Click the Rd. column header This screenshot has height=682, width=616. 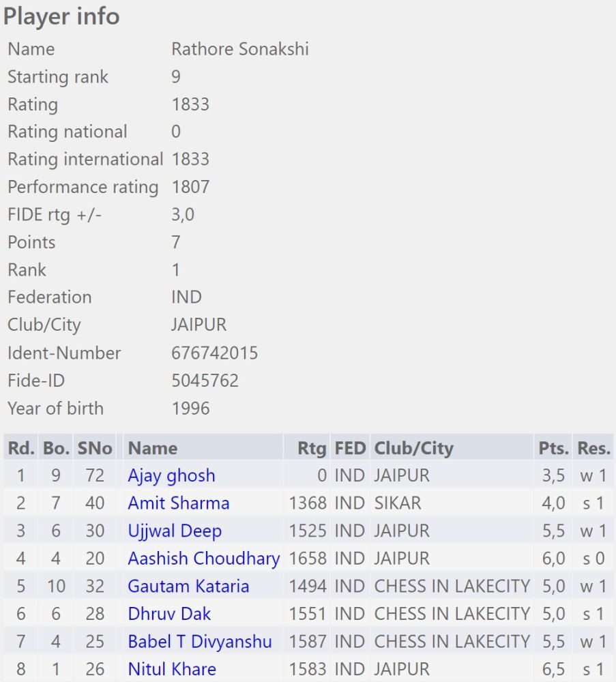21,448
